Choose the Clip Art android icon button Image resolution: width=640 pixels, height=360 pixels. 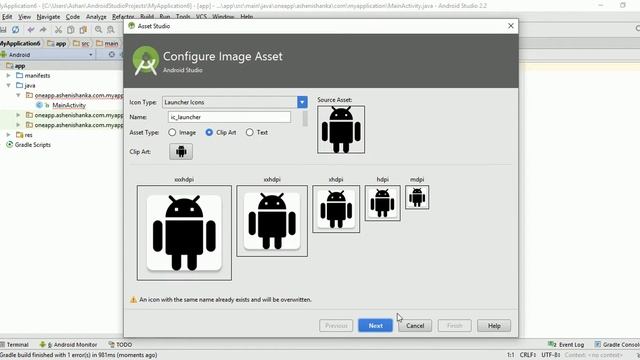181,151
